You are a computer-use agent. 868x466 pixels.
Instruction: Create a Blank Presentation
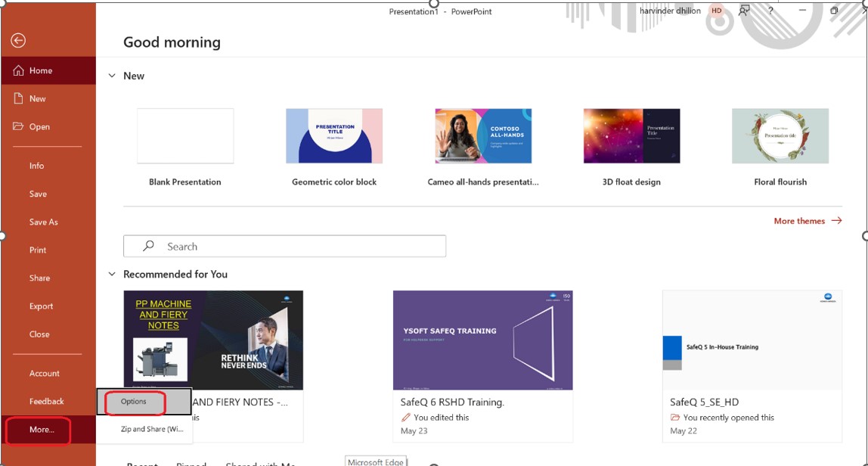point(185,136)
